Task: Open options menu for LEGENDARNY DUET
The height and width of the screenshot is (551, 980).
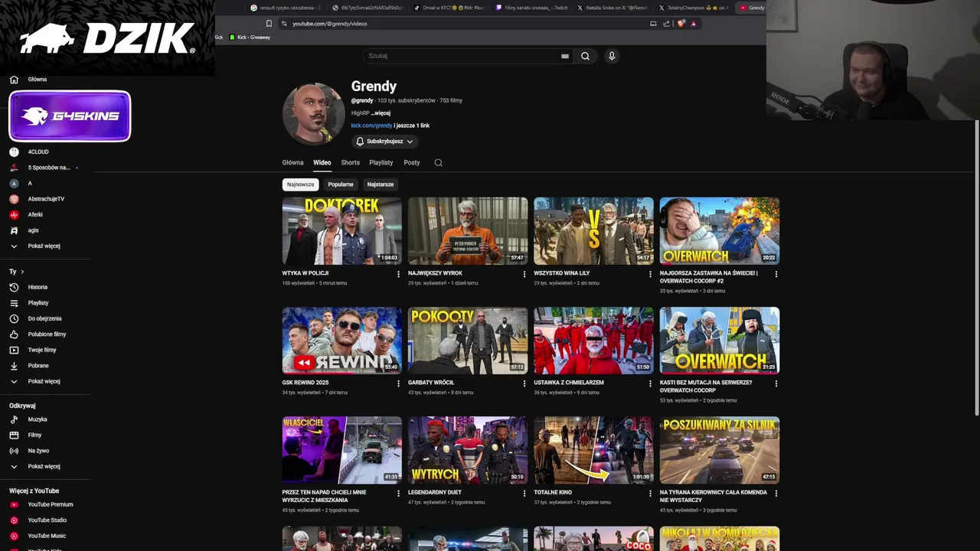Action: click(524, 494)
